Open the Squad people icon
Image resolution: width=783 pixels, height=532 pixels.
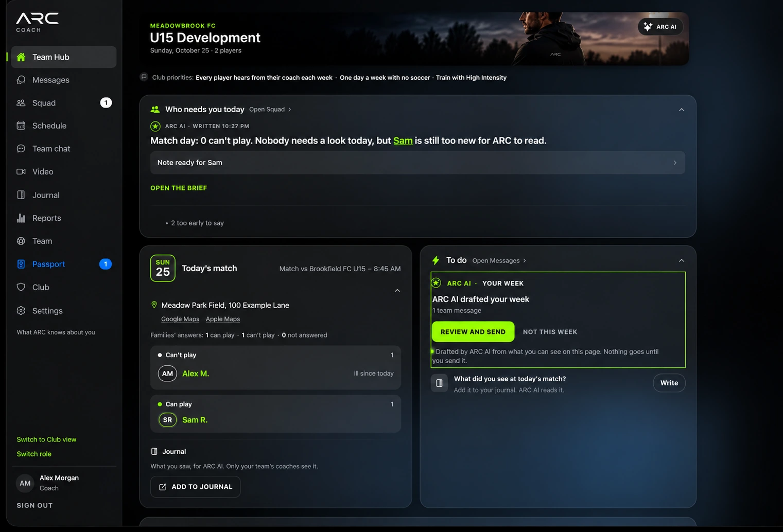click(21, 103)
